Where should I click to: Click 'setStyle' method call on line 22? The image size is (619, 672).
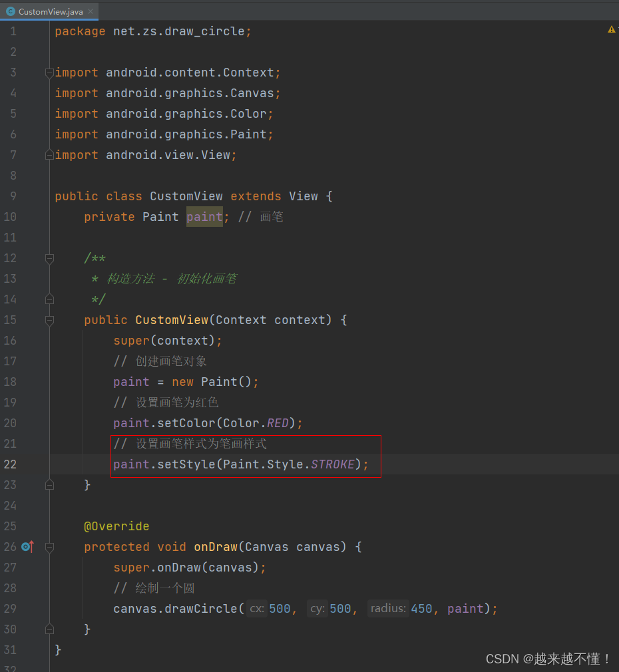pyautogui.click(x=186, y=464)
